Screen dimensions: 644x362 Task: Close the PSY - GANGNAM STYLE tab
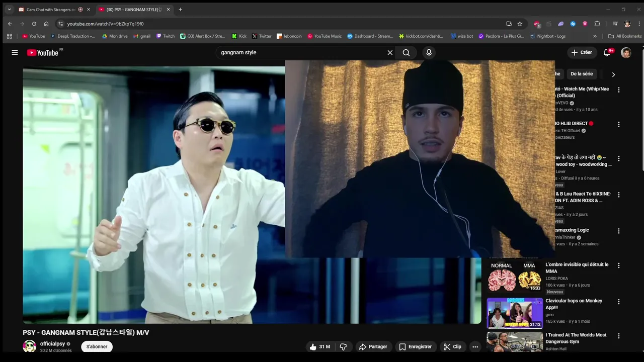168,10
